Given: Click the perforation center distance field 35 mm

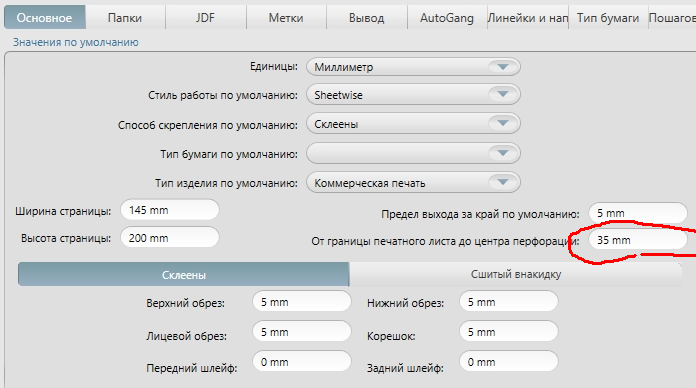Looking at the screenshot, I should point(638,240).
